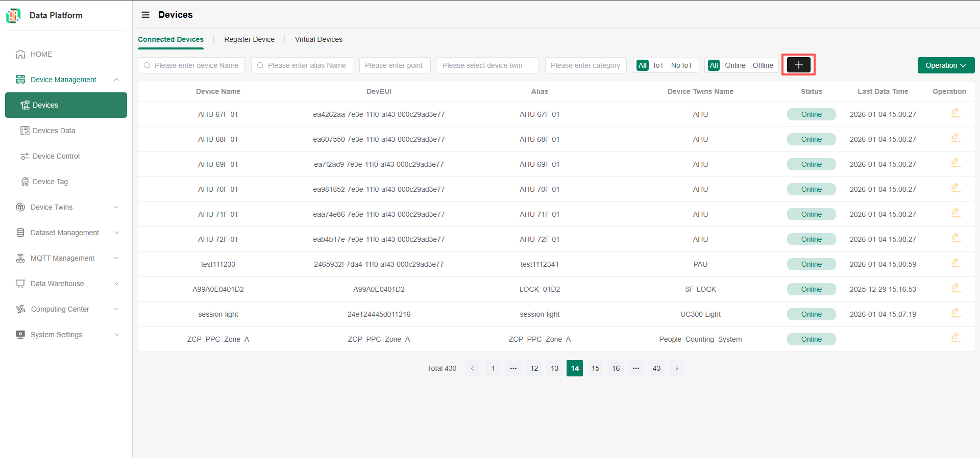This screenshot has height=458, width=980.
Task: Click the black plus add button
Action: tap(798, 65)
